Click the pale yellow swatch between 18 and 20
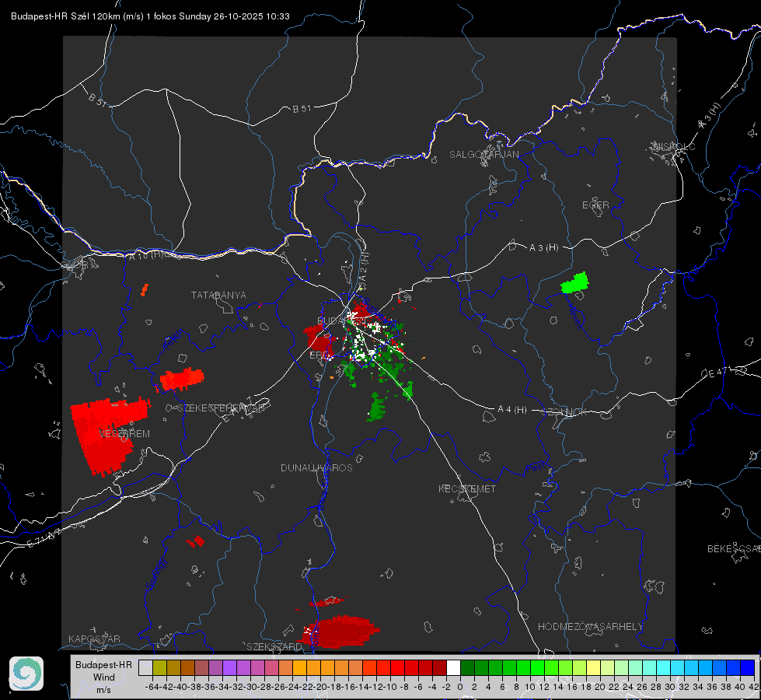Image resolution: width=761 pixels, height=700 pixels. pyautogui.click(x=594, y=667)
